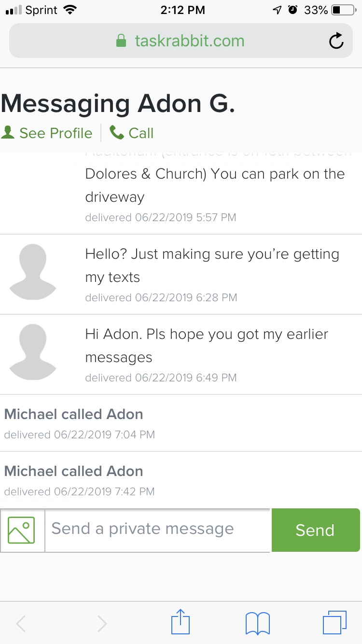Open the Safari share sheet icon
This screenshot has width=362, height=644.
pyautogui.click(x=181, y=623)
